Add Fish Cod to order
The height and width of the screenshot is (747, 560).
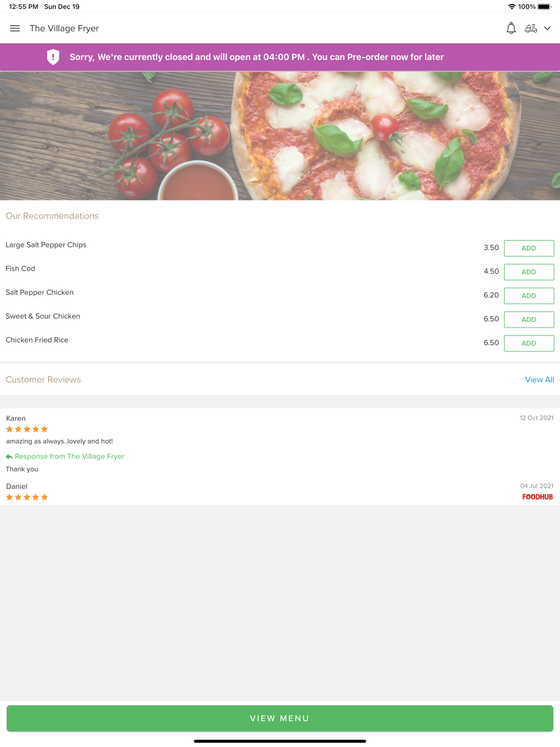coord(529,272)
